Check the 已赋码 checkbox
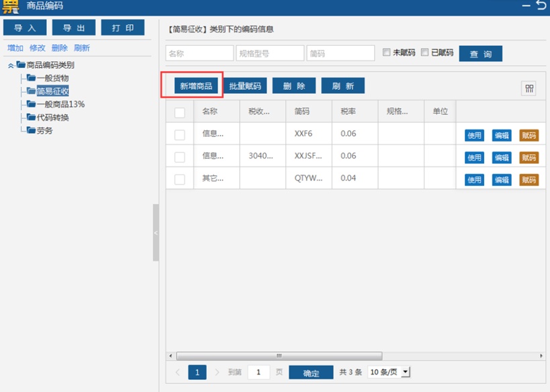550x392 pixels. (424, 52)
